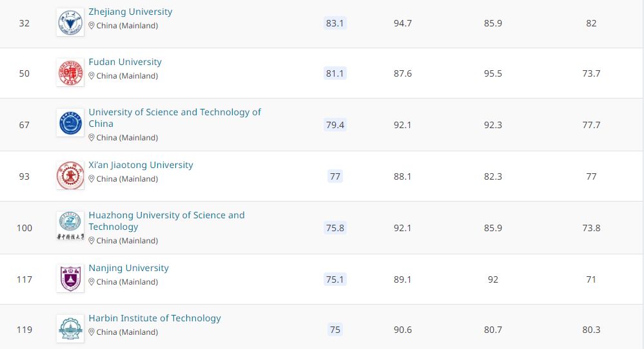
Task: Click the Harbin Institute of Technology logo
Action: (x=70, y=328)
